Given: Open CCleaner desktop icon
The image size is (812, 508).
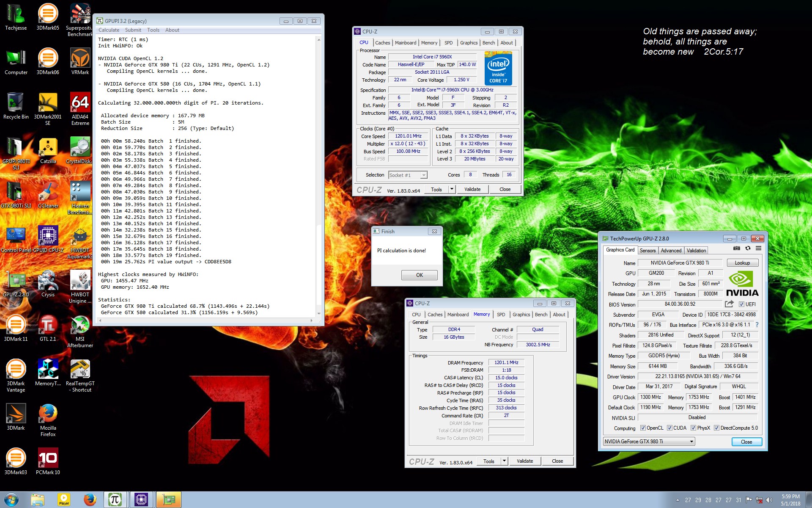Looking at the screenshot, I should pos(48,195).
